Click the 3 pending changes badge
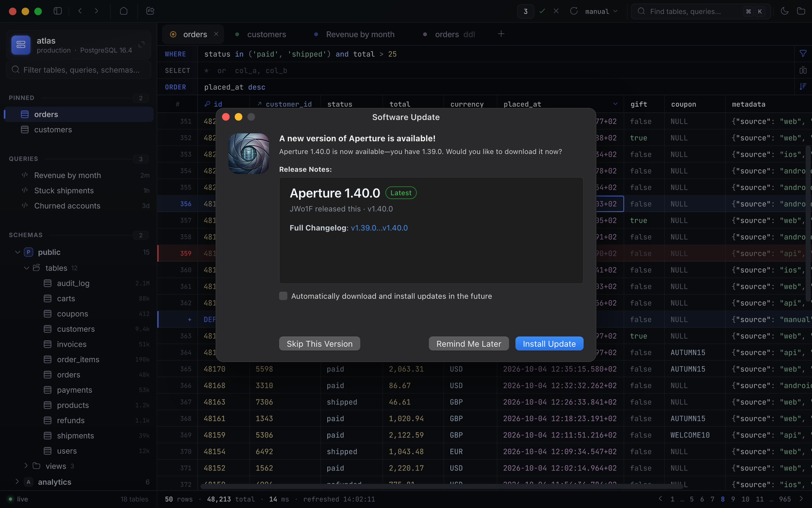The image size is (812, 508). click(526, 11)
